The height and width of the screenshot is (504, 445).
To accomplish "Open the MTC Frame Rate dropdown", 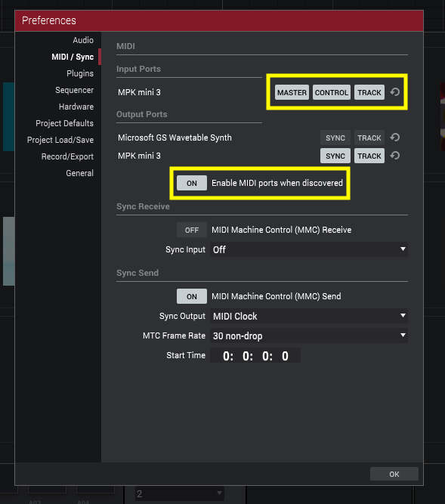I will [309, 335].
